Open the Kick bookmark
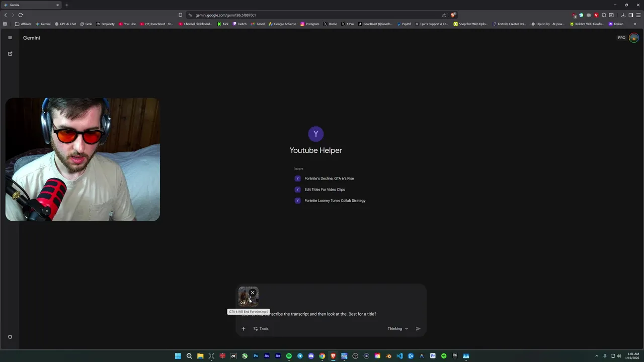Screen dimensions: 644x362 click(x=223, y=24)
